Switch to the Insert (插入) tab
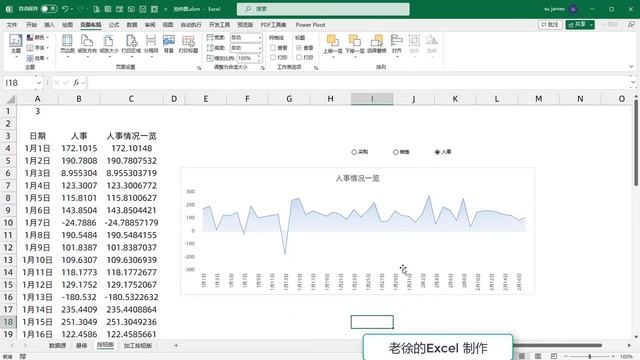The width and height of the screenshot is (640, 360). tap(49, 25)
